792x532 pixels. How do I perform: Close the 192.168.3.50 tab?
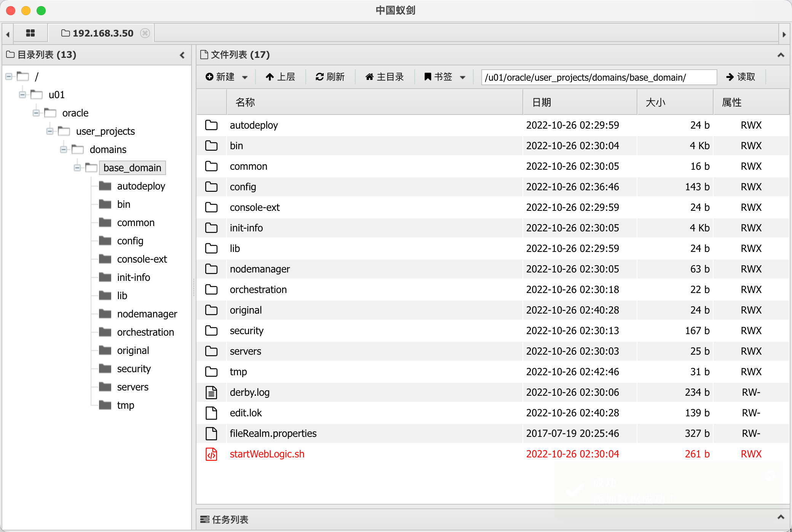tap(145, 33)
